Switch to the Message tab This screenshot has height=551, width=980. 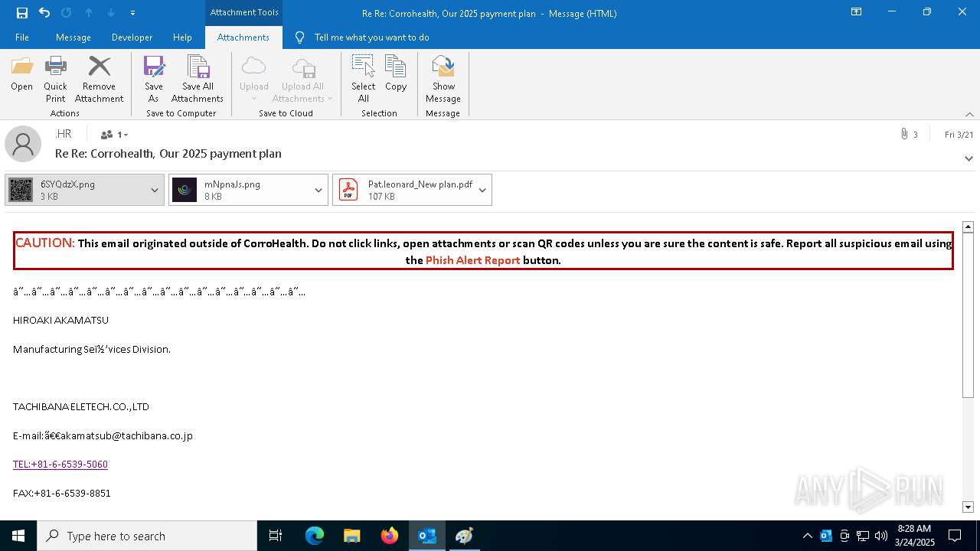(73, 37)
